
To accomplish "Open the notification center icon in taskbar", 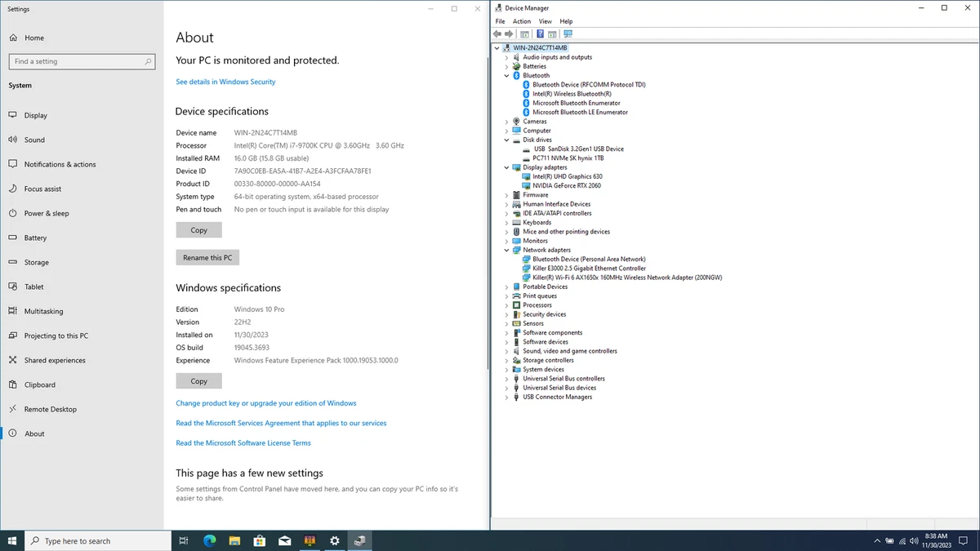I will [x=961, y=540].
